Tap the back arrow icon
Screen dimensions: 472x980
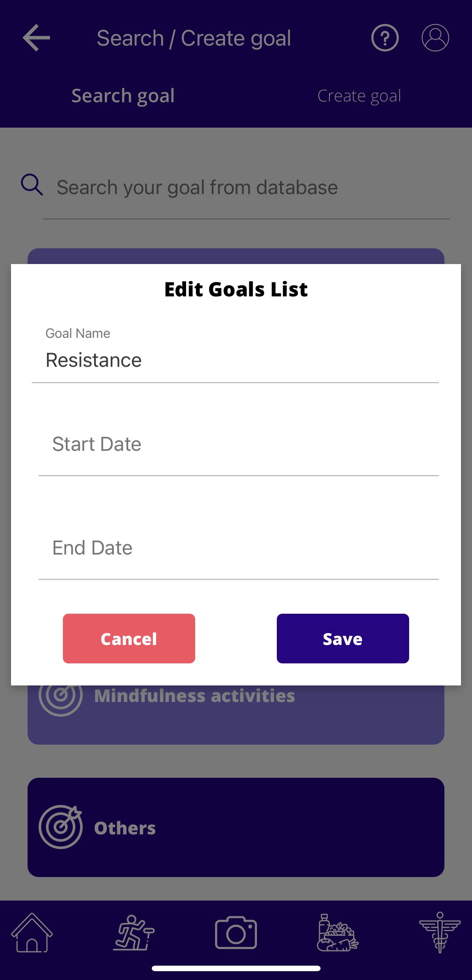36,38
